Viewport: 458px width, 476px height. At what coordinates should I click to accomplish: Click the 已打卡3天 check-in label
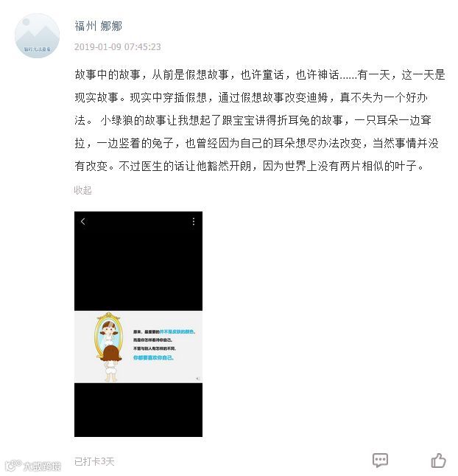(x=94, y=461)
